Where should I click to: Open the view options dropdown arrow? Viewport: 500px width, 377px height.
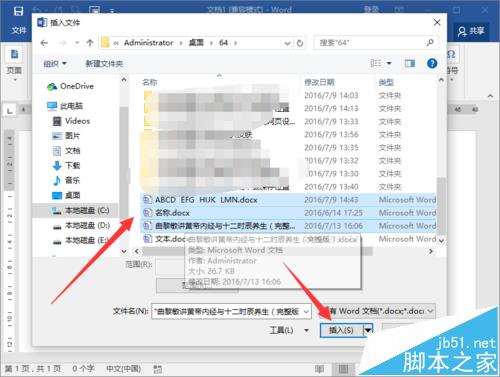[389, 63]
